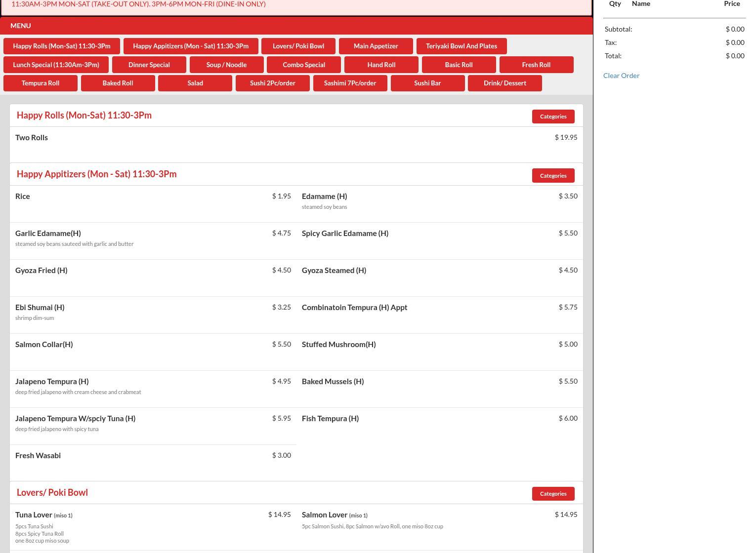Jump to Salad category

(x=195, y=83)
